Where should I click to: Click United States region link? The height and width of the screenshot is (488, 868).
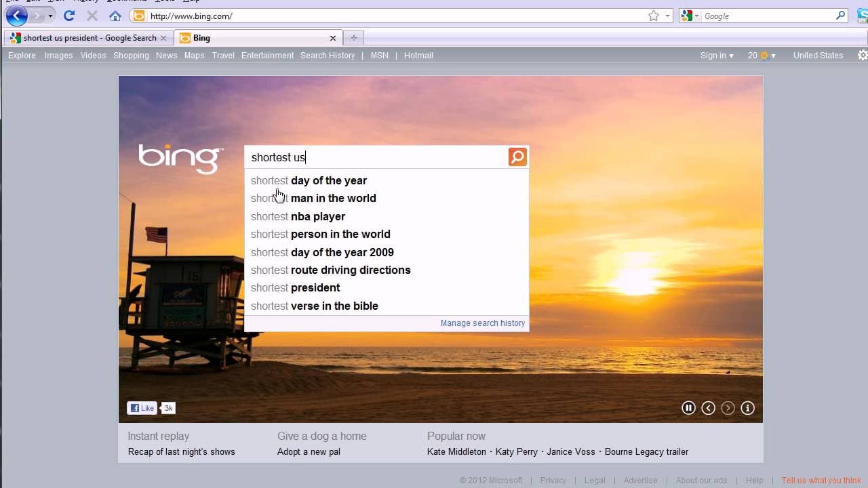point(818,56)
